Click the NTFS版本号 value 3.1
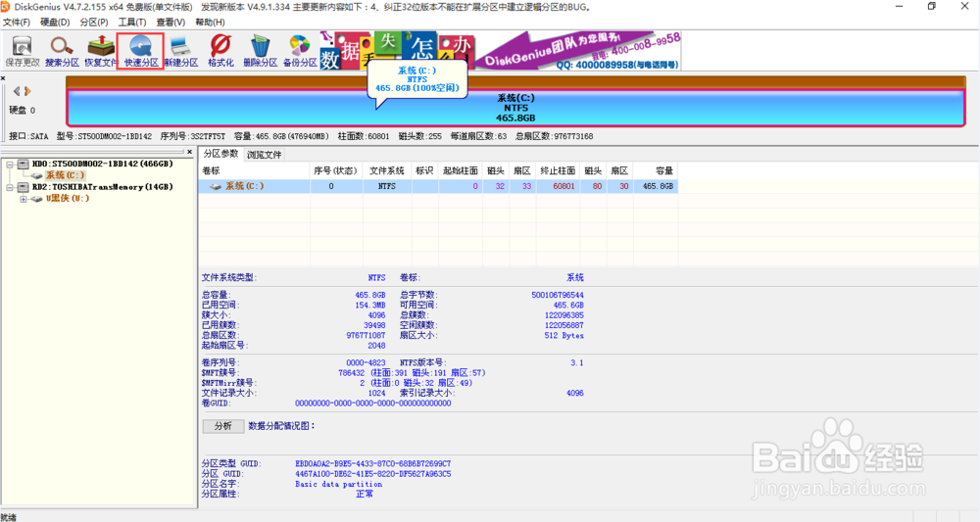The height and width of the screenshot is (522, 980). pyautogui.click(x=577, y=362)
